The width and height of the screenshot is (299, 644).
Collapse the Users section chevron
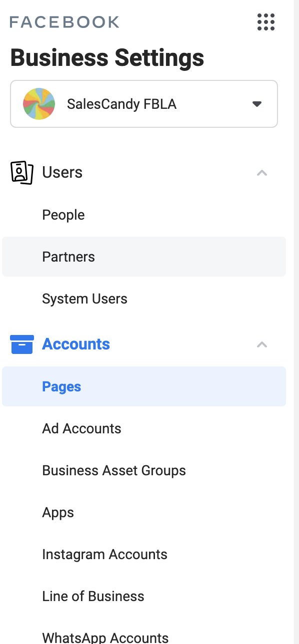tap(262, 173)
